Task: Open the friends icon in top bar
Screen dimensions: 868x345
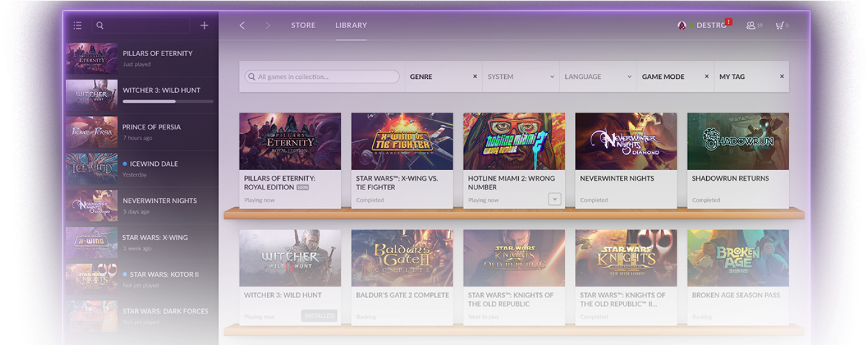Action: 751,26
